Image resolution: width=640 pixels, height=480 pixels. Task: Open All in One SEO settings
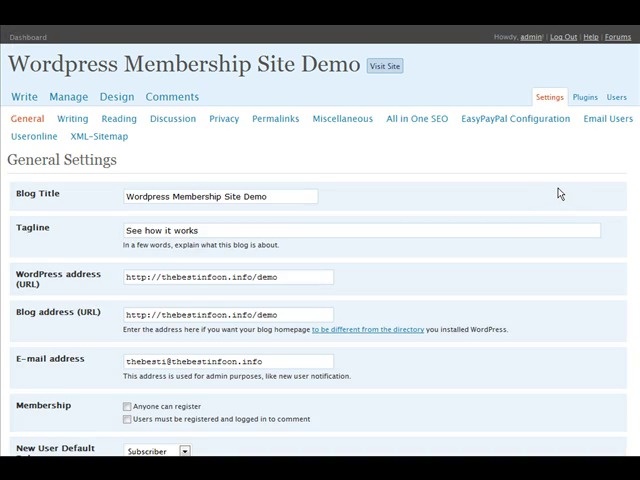coord(417,119)
